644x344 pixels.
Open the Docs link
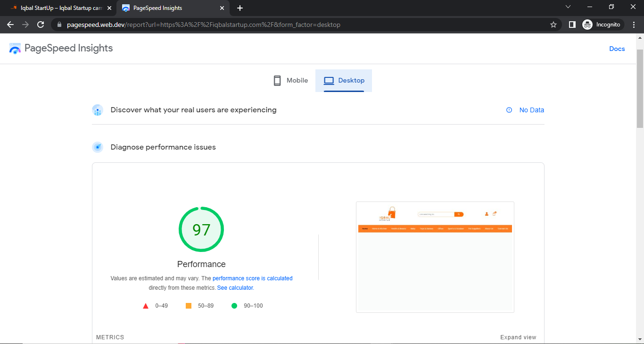click(x=617, y=49)
